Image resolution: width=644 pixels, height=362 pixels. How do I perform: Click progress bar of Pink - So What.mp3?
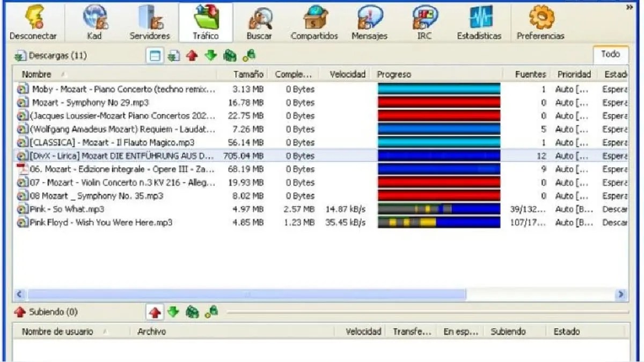[439, 209]
